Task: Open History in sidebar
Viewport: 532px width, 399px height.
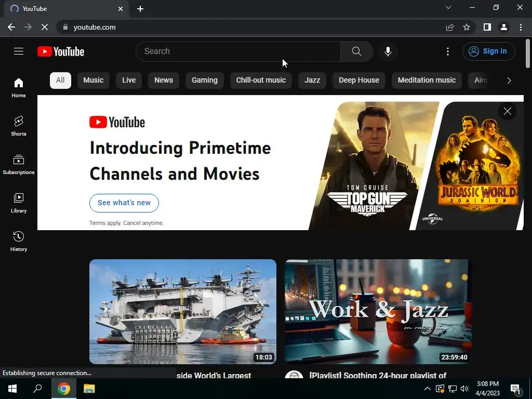Action: pyautogui.click(x=19, y=241)
